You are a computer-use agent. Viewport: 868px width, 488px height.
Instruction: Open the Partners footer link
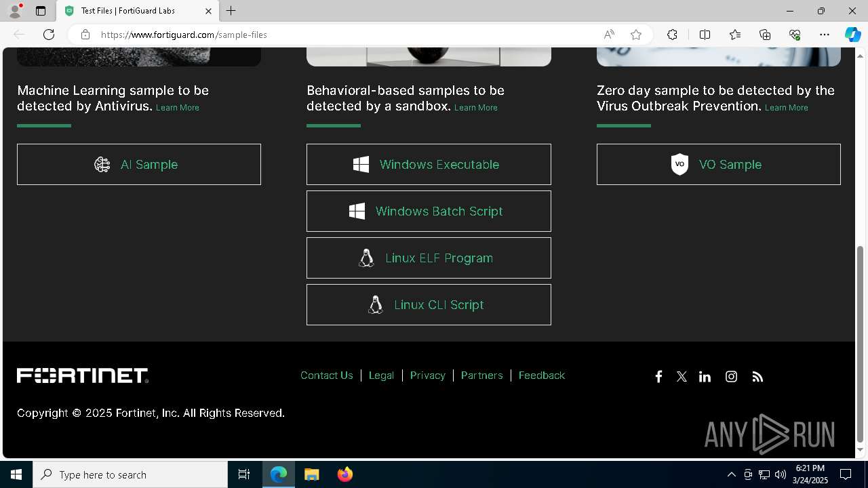point(482,375)
